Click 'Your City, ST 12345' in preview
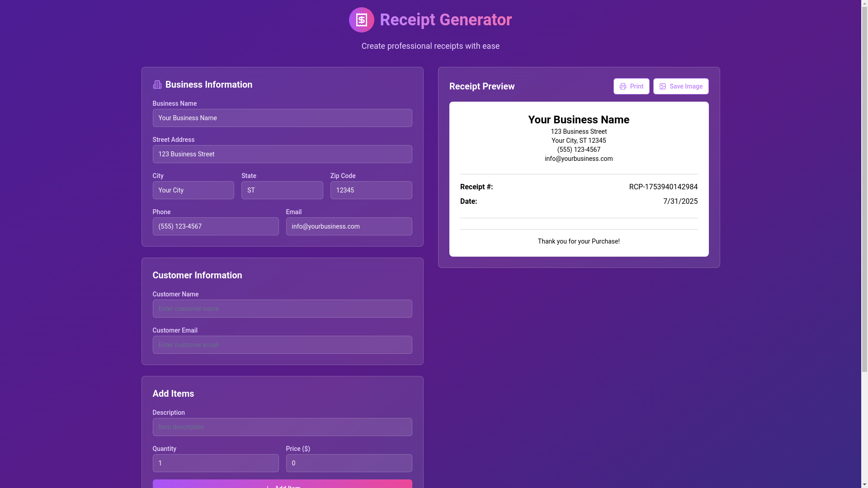 579,141
